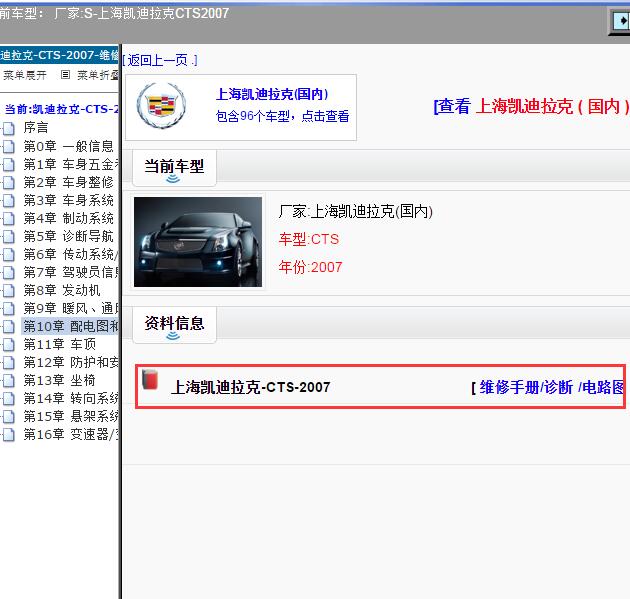Click the page icon beside 第3章 车身系统
The image size is (630, 599).
[x=9, y=200]
